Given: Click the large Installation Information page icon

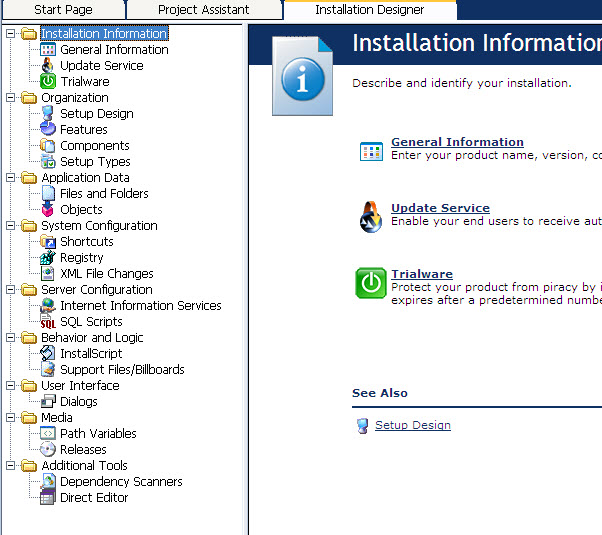Looking at the screenshot, I should coord(303,76).
